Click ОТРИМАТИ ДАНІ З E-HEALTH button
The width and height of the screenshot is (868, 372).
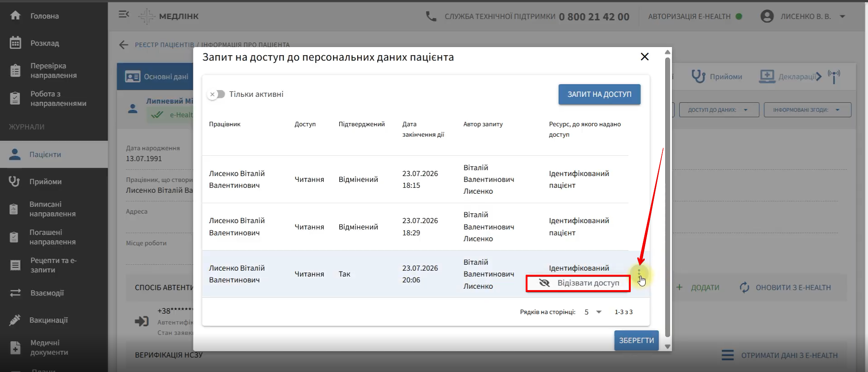click(780, 355)
